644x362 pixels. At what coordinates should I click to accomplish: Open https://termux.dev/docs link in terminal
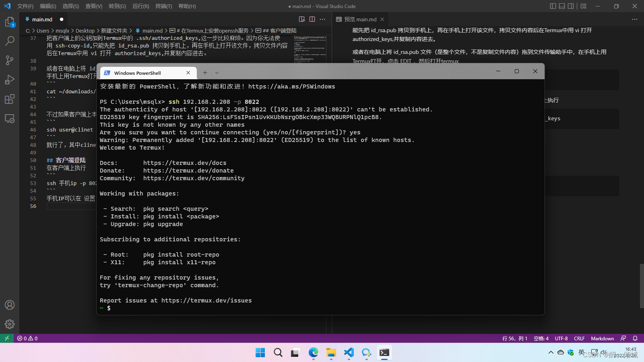(185, 163)
